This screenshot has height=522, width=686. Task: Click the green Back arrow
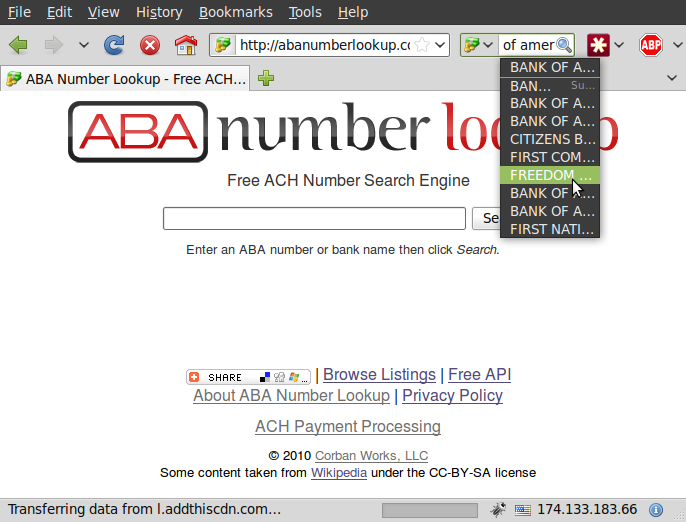coord(18,45)
